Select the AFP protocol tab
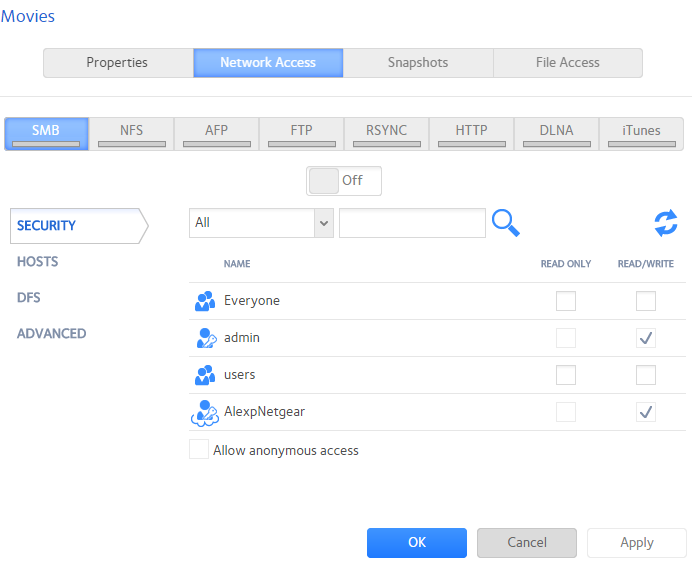 click(x=216, y=134)
